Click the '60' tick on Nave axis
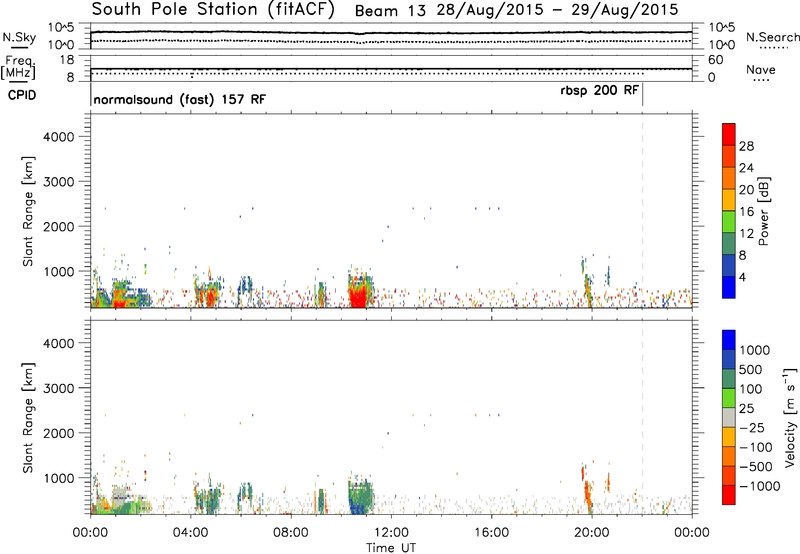This screenshot has width=800, height=554. pos(715,60)
